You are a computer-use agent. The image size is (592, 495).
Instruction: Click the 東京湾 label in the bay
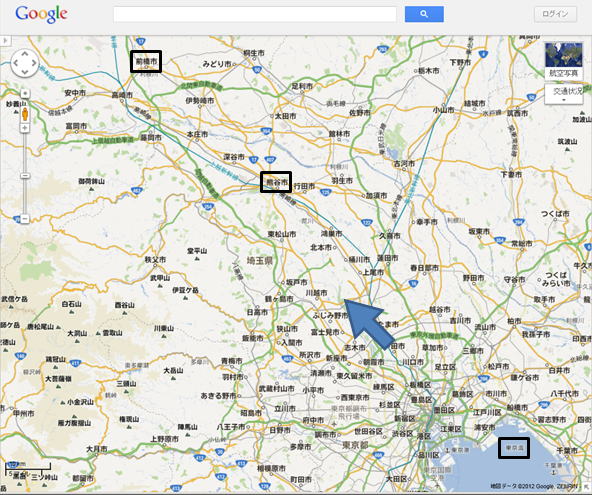(514, 448)
